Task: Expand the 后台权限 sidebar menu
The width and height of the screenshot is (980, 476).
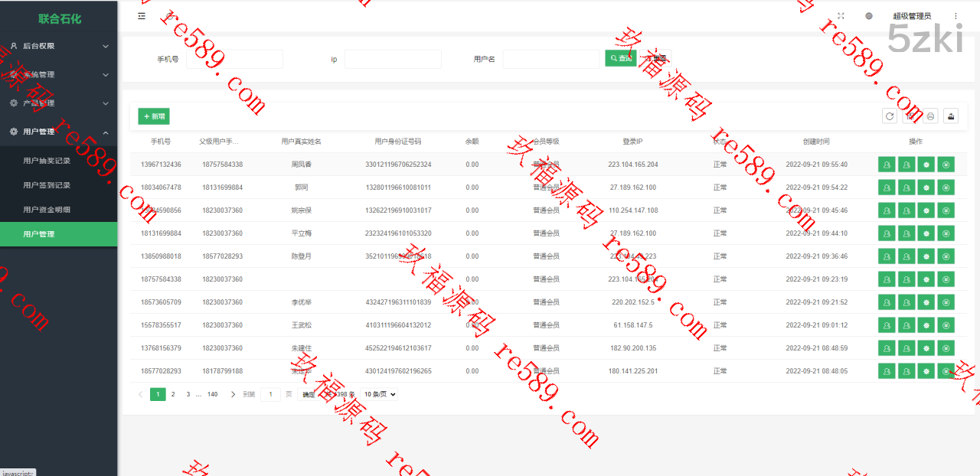Action: click(58, 46)
